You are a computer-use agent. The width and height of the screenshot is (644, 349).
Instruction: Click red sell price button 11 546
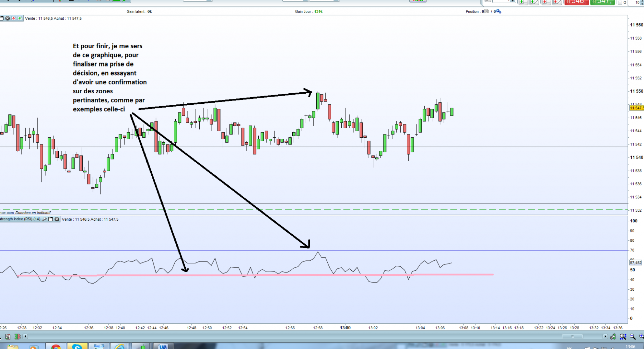(577, 2)
